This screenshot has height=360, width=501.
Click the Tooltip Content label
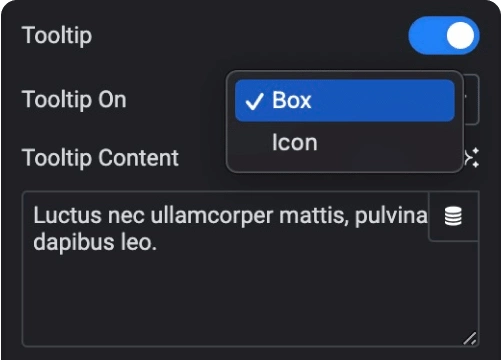(100, 157)
